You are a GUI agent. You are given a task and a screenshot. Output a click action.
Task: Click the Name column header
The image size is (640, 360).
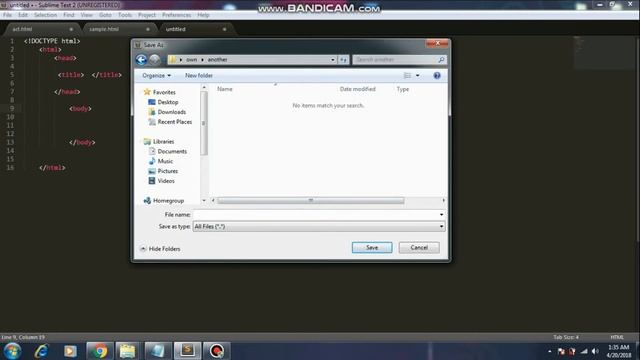[x=225, y=89]
